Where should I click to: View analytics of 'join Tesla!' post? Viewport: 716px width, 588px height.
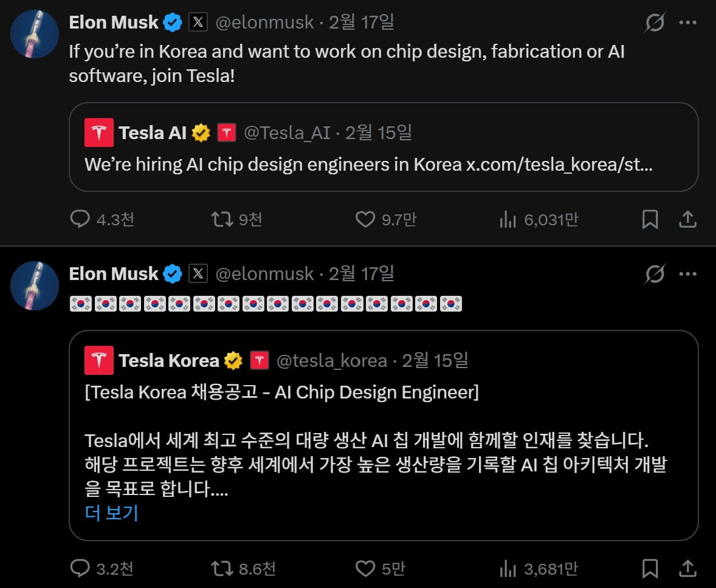[508, 219]
